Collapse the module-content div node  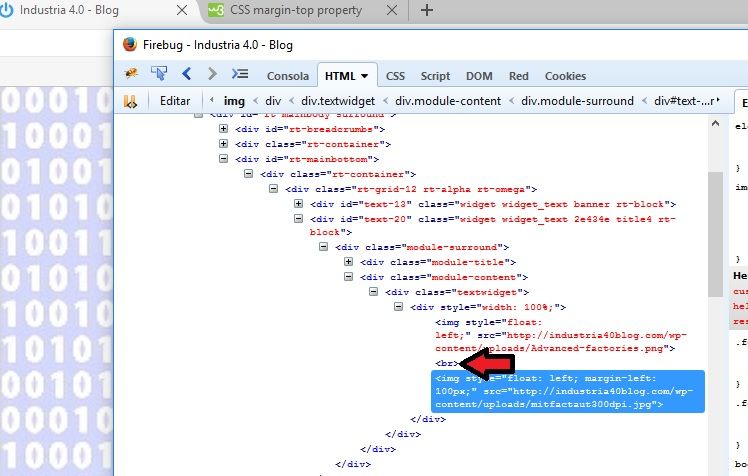pos(349,277)
